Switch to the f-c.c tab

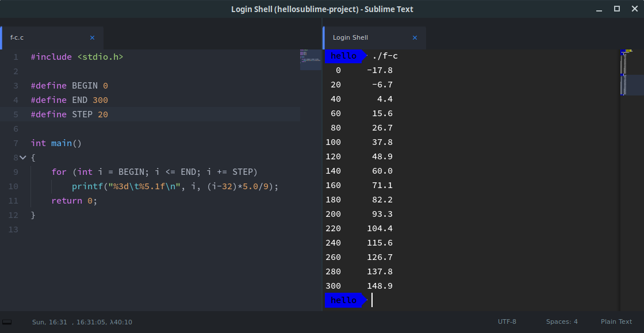click(x=52, y=38)
